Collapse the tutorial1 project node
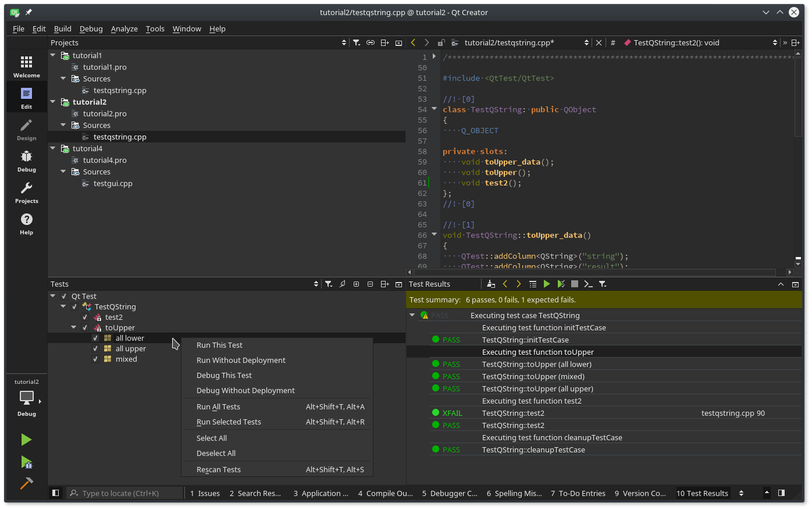The height and width of the screenshot is (510, 812). point(53,55)
